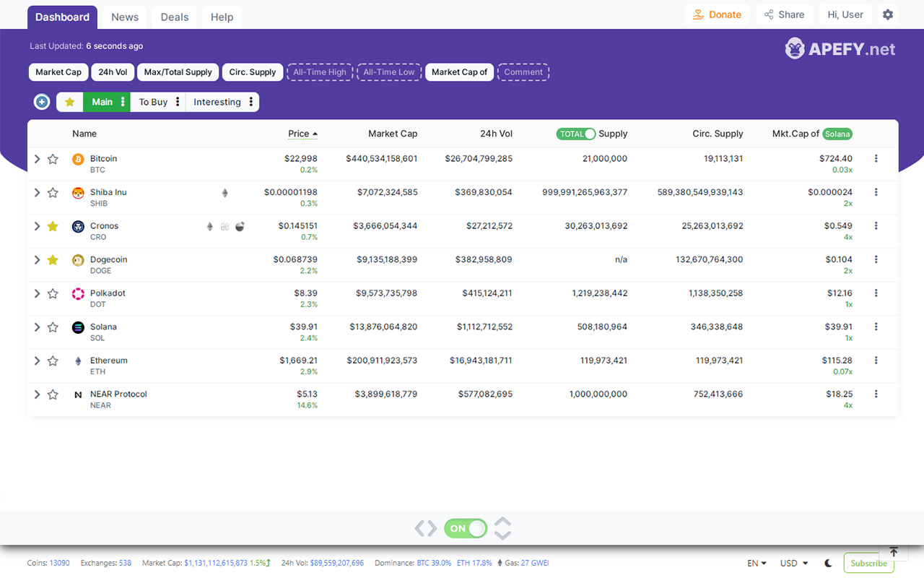Expand the Shiba Inu row details
The height and width of the screenshot is (578, 924).
click(x=37, y=192)
